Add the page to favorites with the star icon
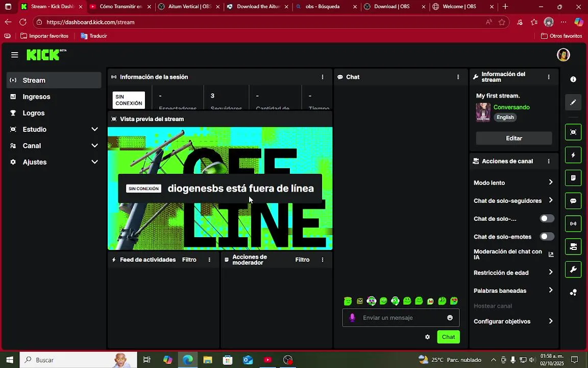Viewport: 588px width, 368px height. [502, 22]
